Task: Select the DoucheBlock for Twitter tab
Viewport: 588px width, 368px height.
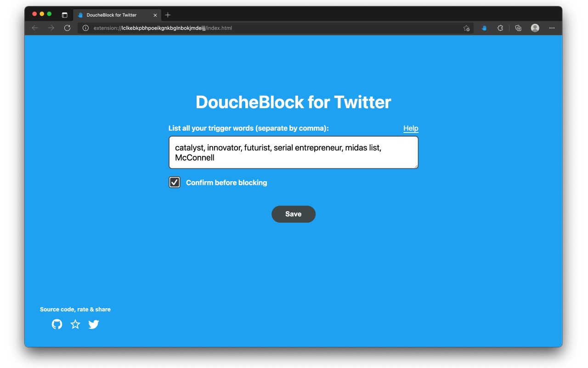Action: point(117,15)
